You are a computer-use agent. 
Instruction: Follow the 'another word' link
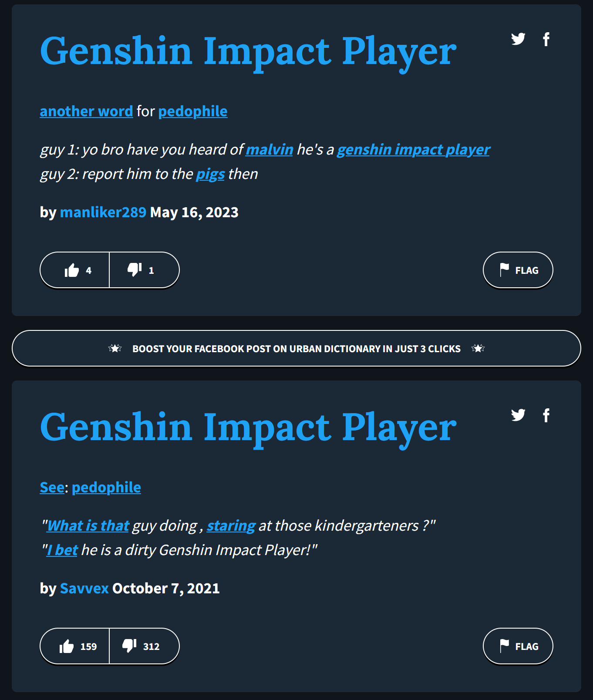point(86,111)
